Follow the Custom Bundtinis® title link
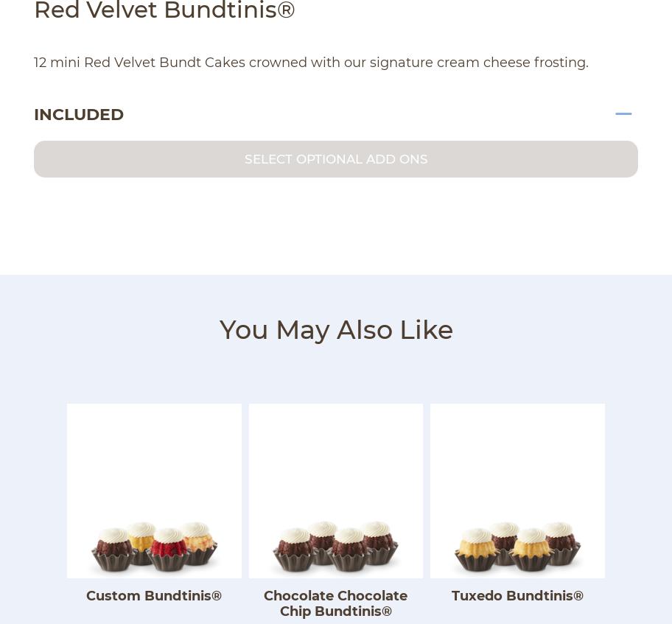The width and height of the screenshot is (672, 624). (154, 596)
